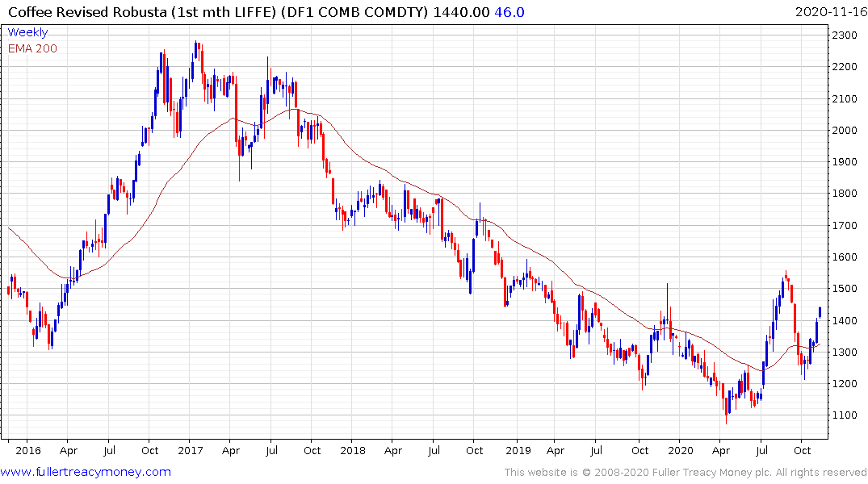Select the 2000 price axis label
868x484 pixels.
(845, 131)
